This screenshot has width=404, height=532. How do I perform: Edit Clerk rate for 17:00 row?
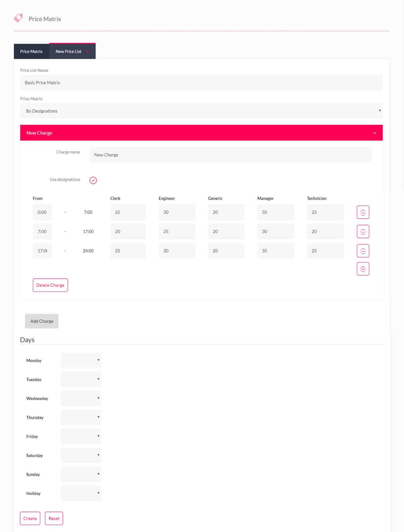(x=128, y=251)
